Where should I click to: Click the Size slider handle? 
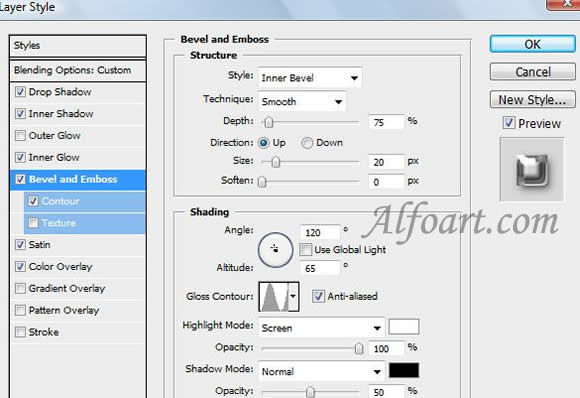coord(276,162)
